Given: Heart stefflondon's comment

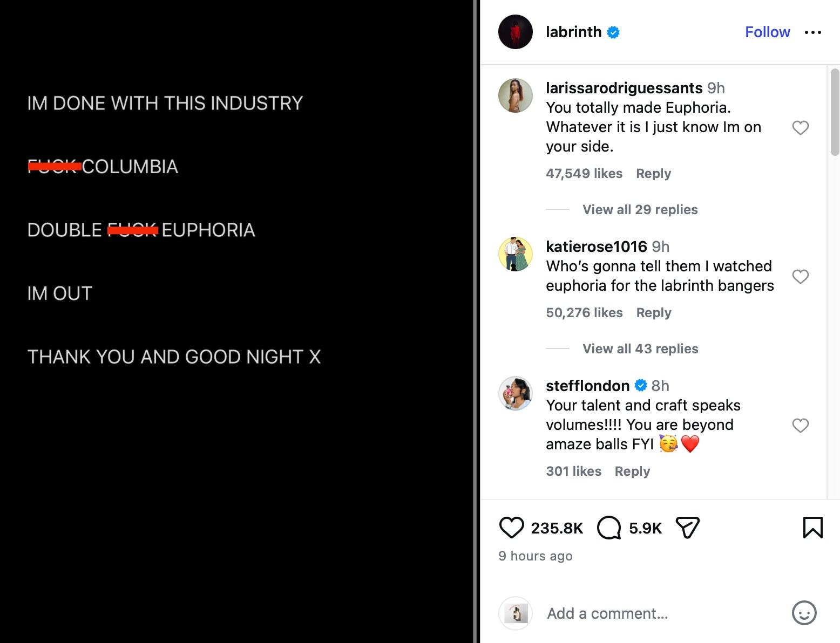Looking at the screenshot, I should 801,426.
